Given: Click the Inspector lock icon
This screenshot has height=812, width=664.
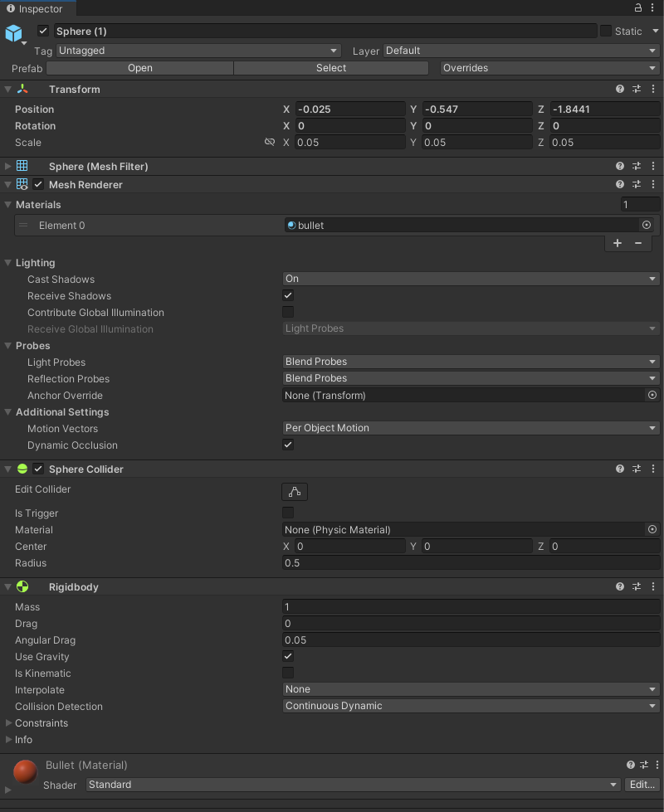Looking at the screenshot, I should 638,7.
